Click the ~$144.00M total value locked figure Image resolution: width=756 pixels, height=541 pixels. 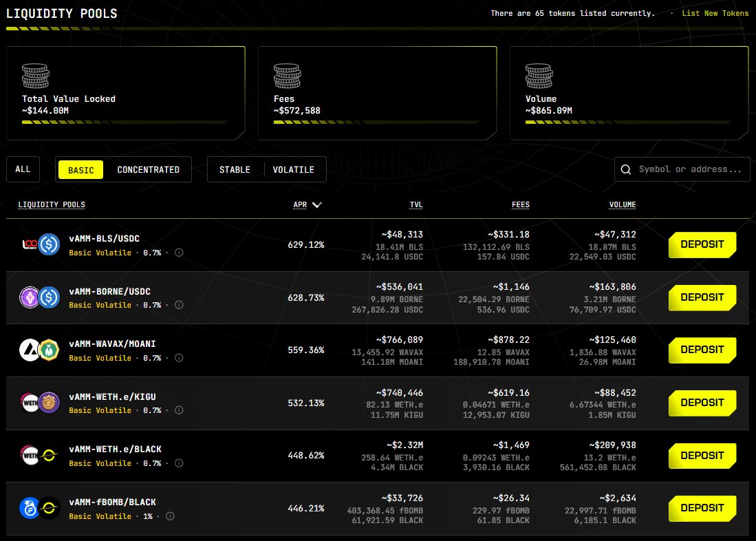(x=45, y=111)
